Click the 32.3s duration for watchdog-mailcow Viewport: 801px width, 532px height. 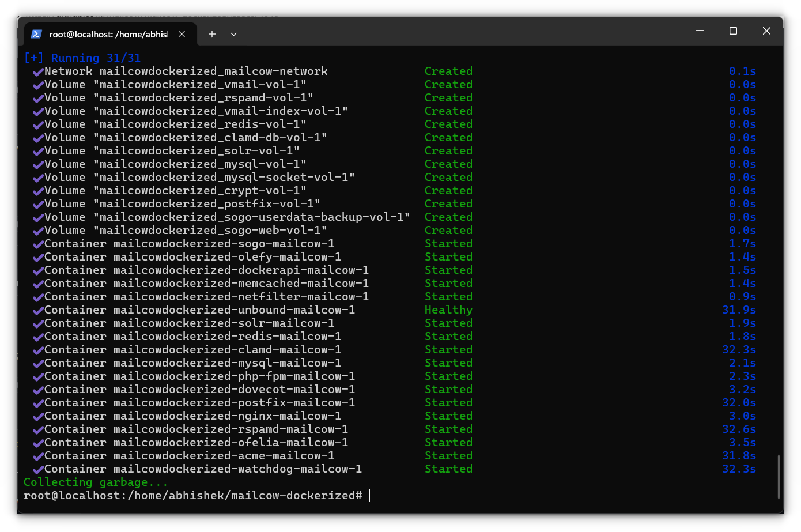[x=739, y=469]
